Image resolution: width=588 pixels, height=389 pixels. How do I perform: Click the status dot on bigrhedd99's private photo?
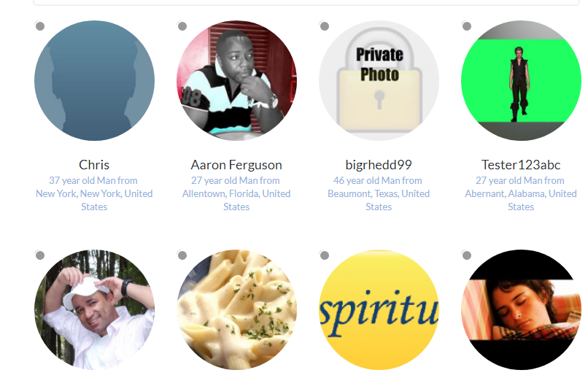coord(325,26)
